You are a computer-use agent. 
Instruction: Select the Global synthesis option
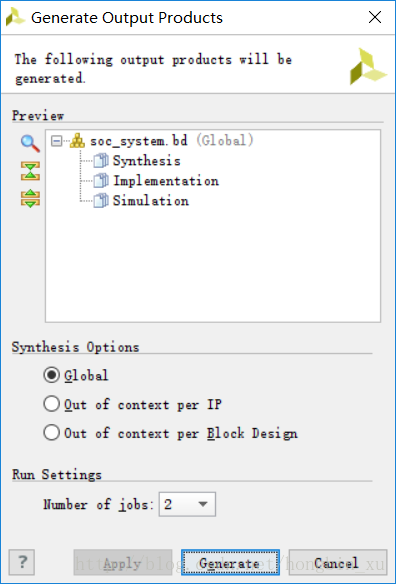[x=51, y=375]
